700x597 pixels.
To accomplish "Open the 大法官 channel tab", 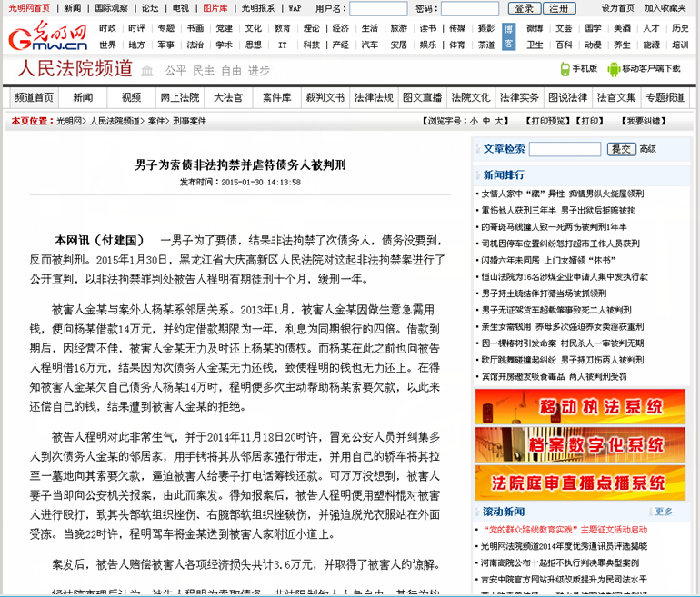I will tap(228, 97).
